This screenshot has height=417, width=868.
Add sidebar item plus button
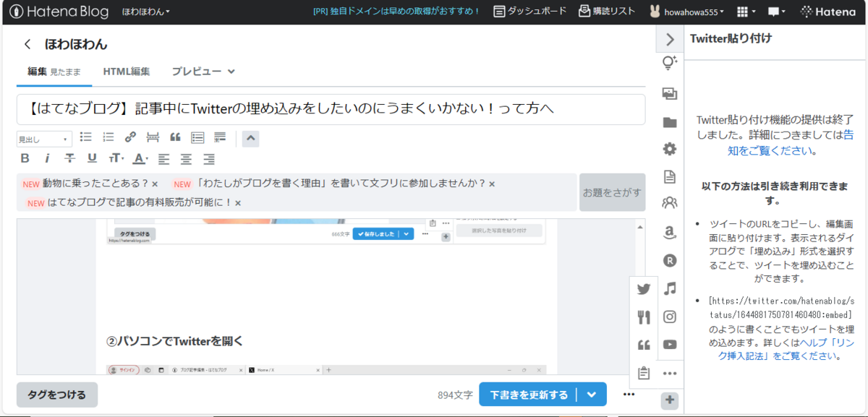coord(670,400)
